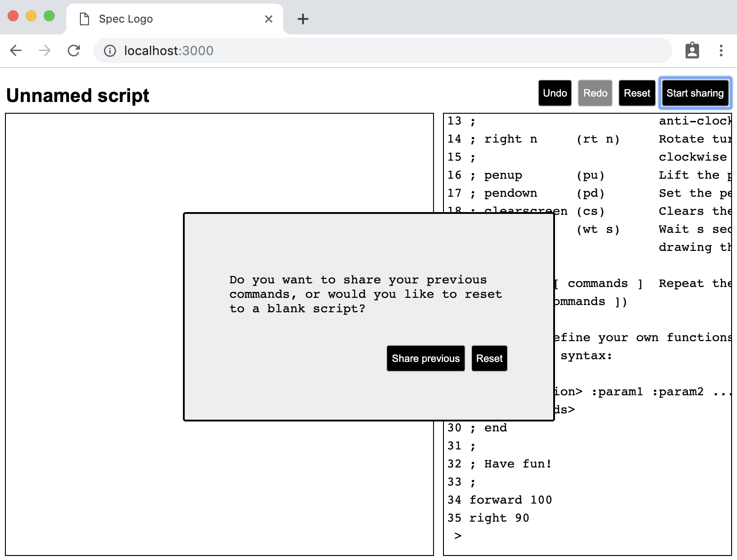Reload the page with refresh icon

(x=74, y=51)
